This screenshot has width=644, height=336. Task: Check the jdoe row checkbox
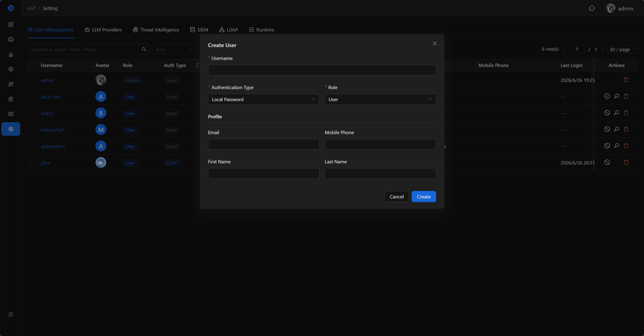coord(33,162)
